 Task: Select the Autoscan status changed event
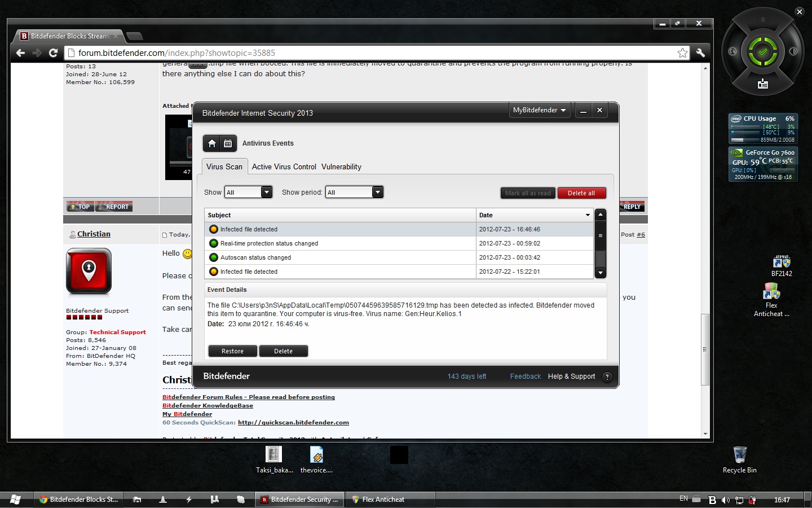399,257
